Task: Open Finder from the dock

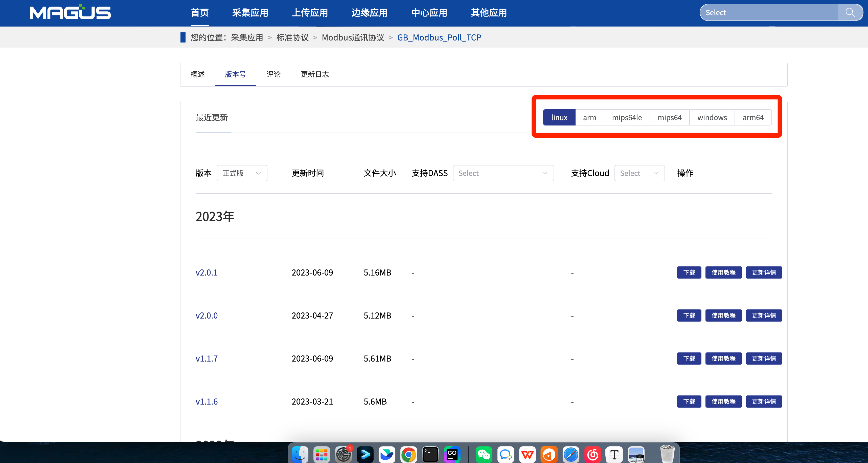Action: point(300,454)
